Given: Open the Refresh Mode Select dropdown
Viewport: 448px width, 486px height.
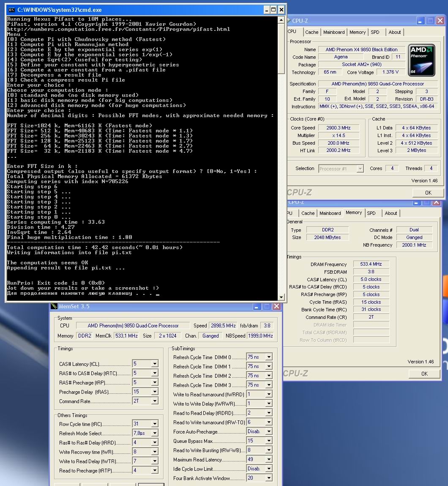Looking at the screenshot, I should pyautogui.click(x=155, y=433).
